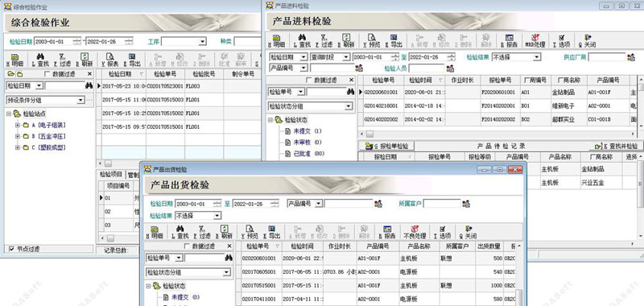
Task: Click 预览 icon in 产品进料检验 toolbar
Action: (371, 40)
